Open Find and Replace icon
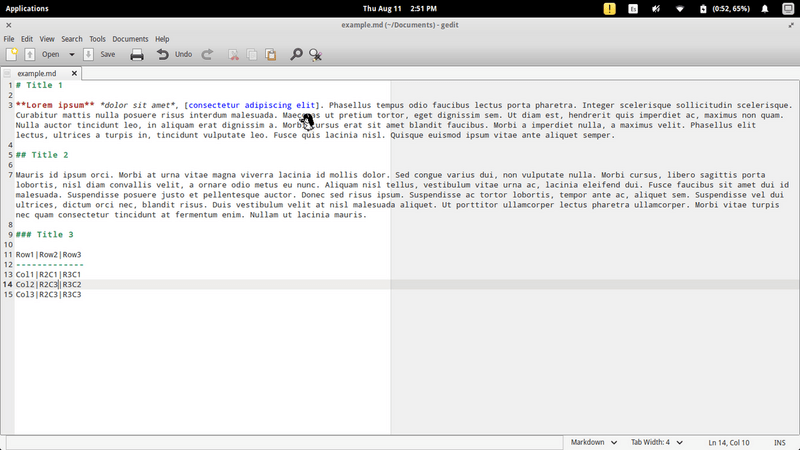Screen dimensions: 800x450 coord(315,54)
